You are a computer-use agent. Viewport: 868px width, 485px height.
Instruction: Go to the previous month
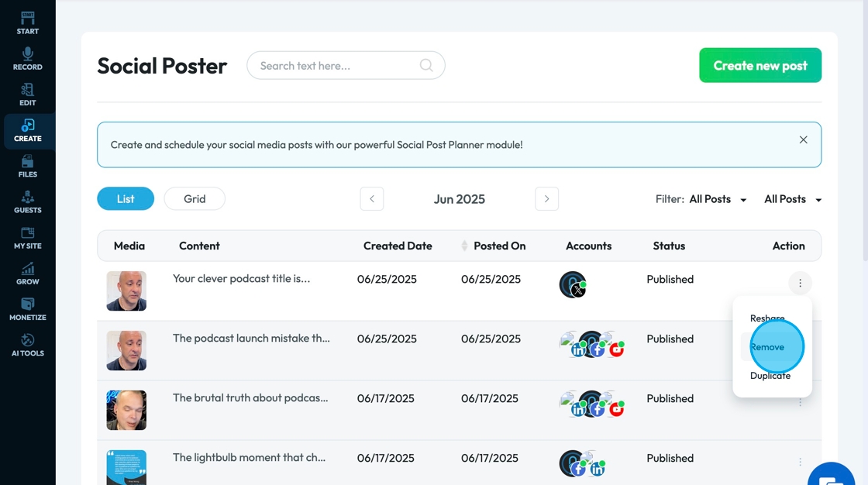(372, 199)
